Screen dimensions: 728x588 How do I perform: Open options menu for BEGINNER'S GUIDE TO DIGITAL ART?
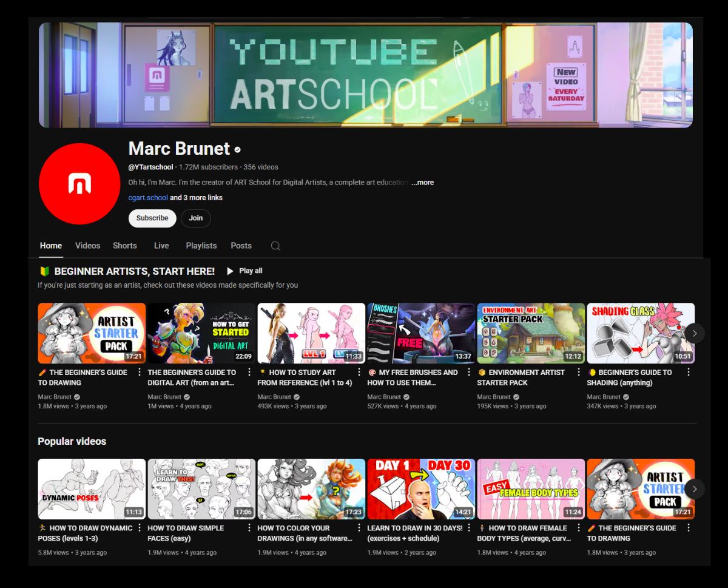pyautogui.click(x=249, y=373)
